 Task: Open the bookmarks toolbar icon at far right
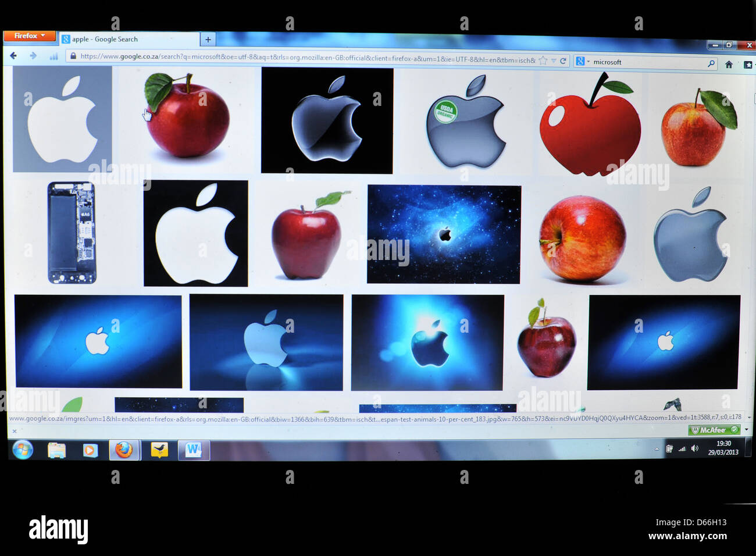click(748, 65)
